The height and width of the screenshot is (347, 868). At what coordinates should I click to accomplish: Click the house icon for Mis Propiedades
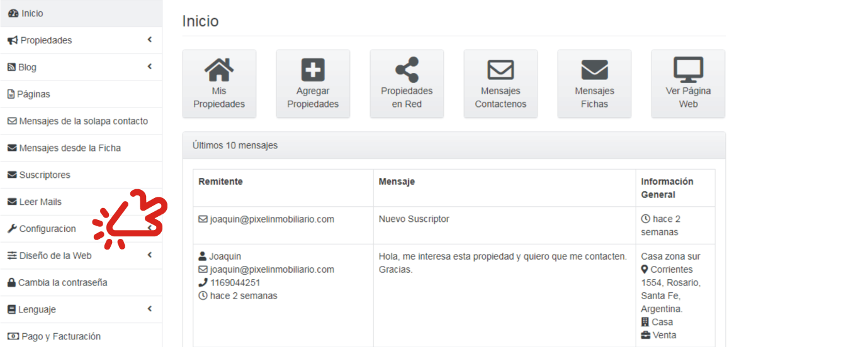point(219,70)
